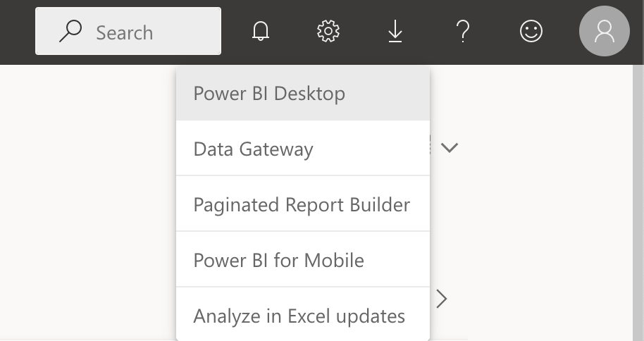Click the download arrow icon
The width and height of the screenshot is (644, 341).
click(395, 31)
